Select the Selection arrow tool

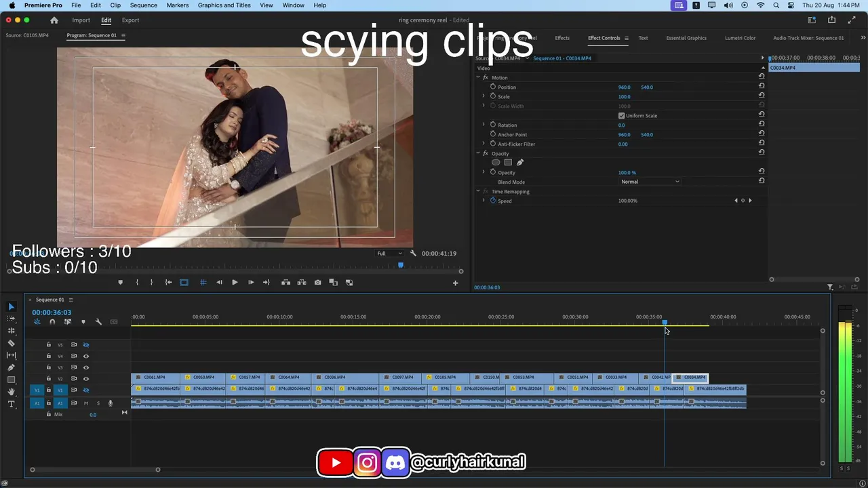click(x=11, y=307)
